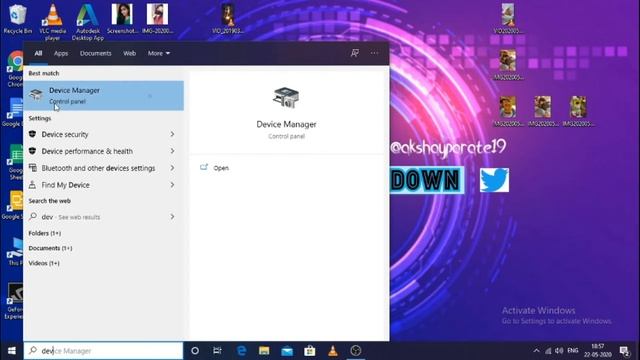Select the VID202005 file at desktop top right

(508, 19)
